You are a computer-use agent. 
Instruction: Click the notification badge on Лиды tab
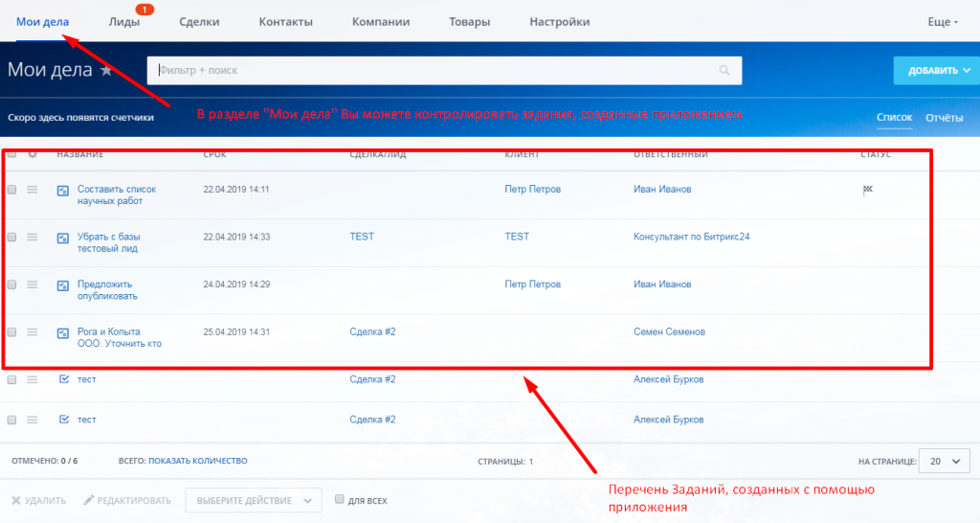click(x=145, y=10)
